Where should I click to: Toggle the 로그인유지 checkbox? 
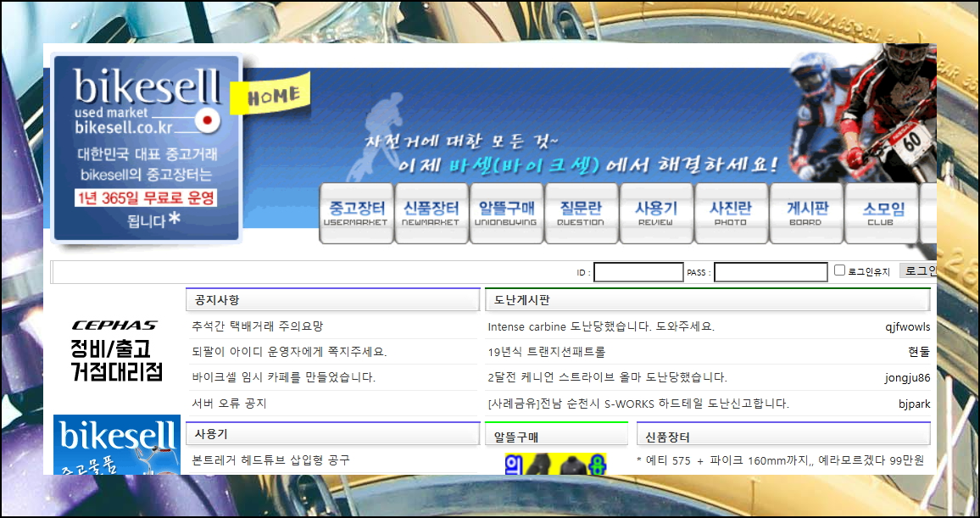pyautogui.click(x=839, y=270)
